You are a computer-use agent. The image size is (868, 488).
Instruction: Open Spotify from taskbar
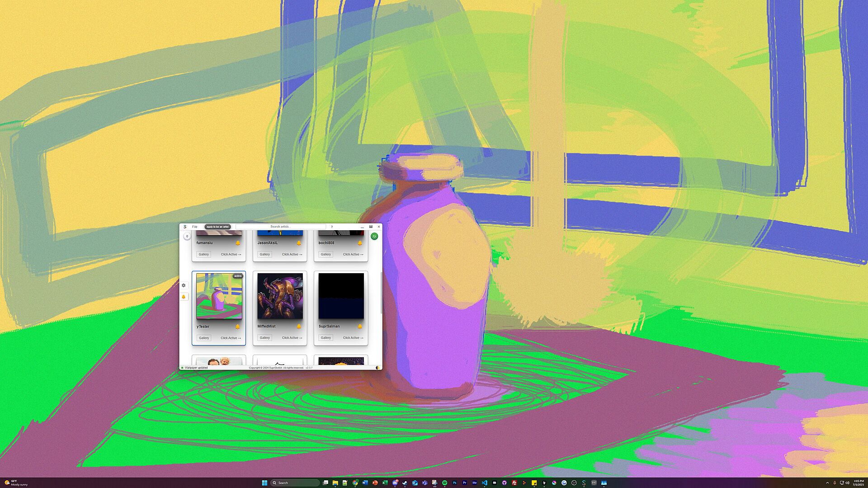point(444,483)
